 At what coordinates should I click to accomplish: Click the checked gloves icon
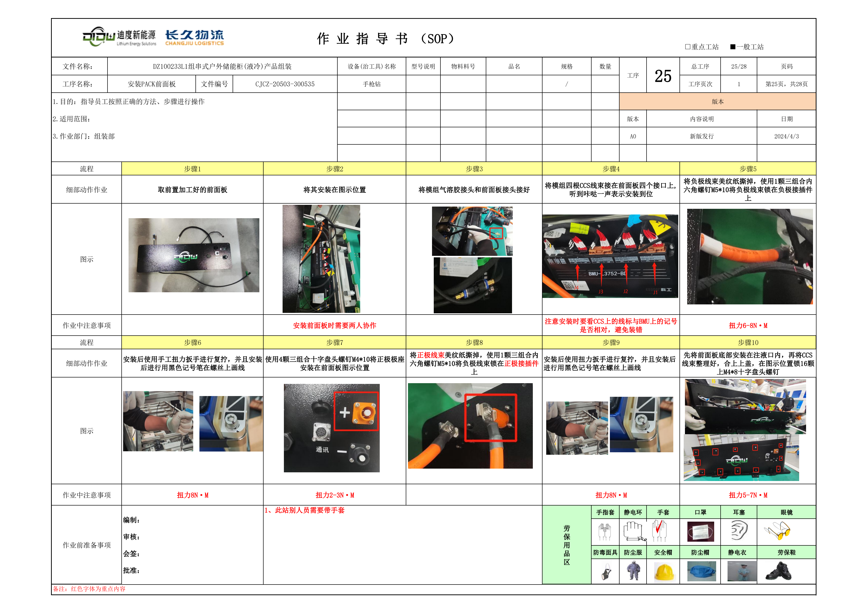click(x=659, y=531)
